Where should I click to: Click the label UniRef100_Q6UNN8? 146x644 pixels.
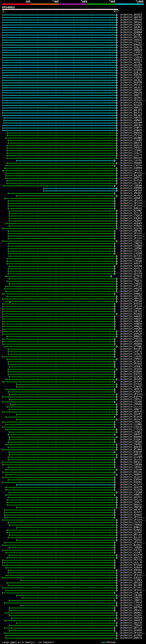pyautogui.click(x=131, y=138)
